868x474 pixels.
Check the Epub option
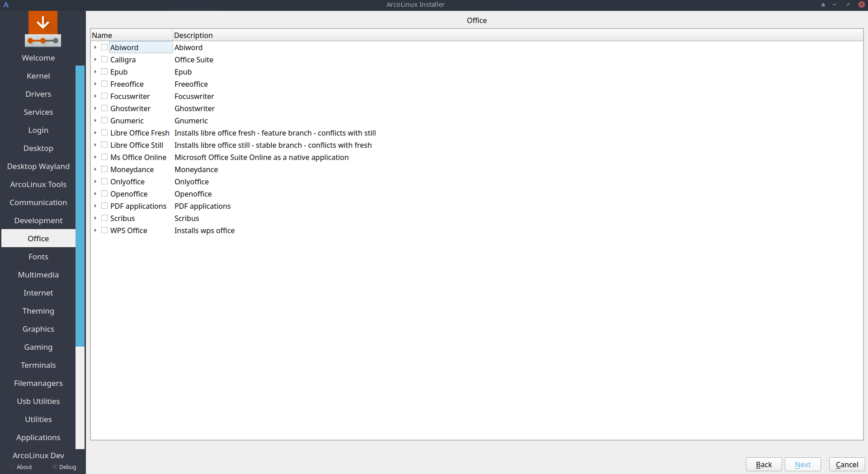click(x=104, y=72)
